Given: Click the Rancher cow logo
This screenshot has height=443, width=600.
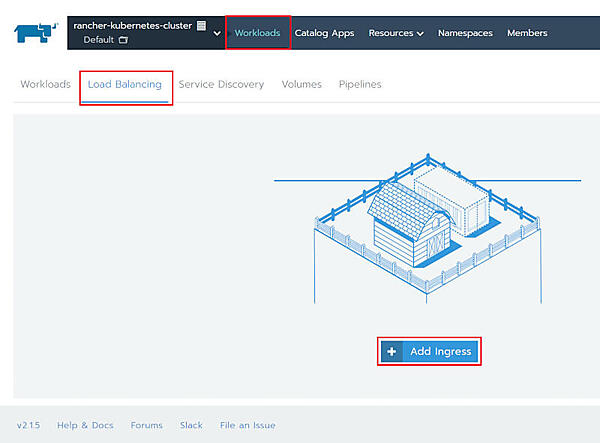Looking at the screenshot, I should coord(36,32).
